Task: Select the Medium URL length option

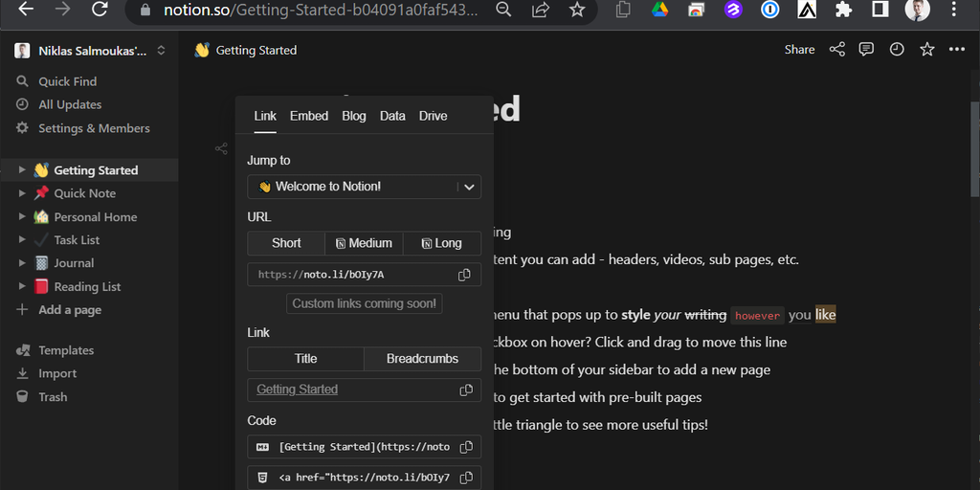Action: pos(364,243)
